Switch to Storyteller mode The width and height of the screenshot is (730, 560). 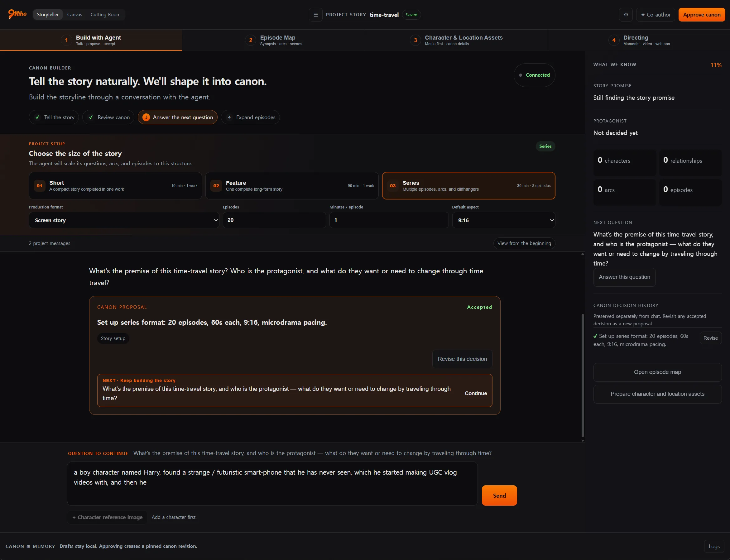48,15
